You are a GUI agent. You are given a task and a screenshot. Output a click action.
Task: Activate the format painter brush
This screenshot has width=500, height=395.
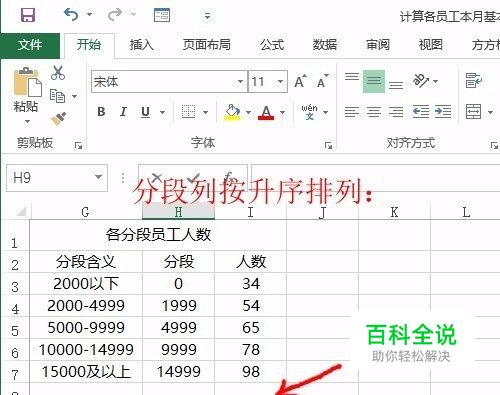point(58,119)
